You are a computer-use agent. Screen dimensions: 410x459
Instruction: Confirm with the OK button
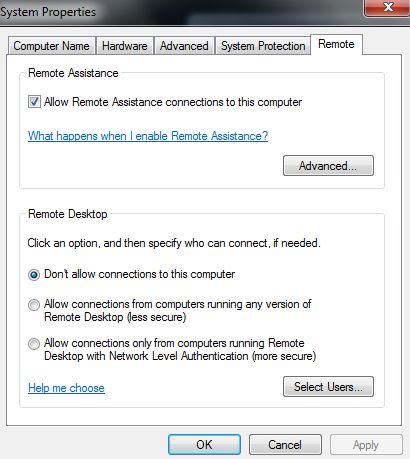[204, 445]
